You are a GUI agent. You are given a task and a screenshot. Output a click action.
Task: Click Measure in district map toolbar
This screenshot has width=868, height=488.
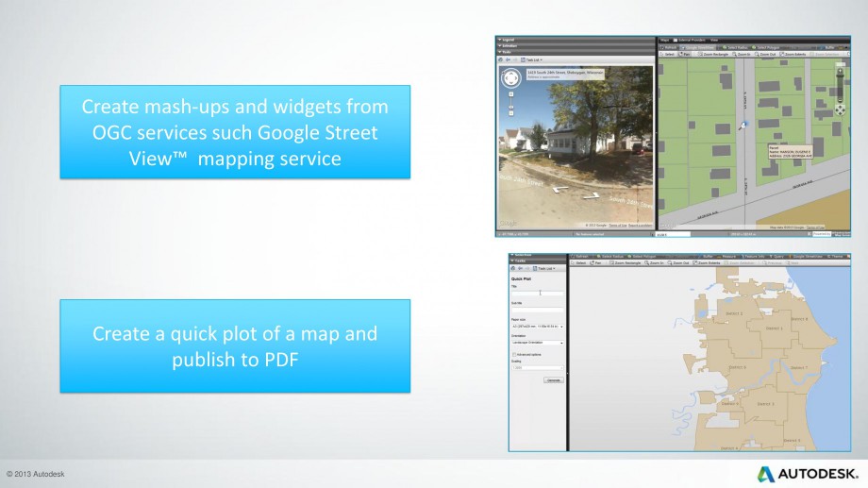(726, 257)
